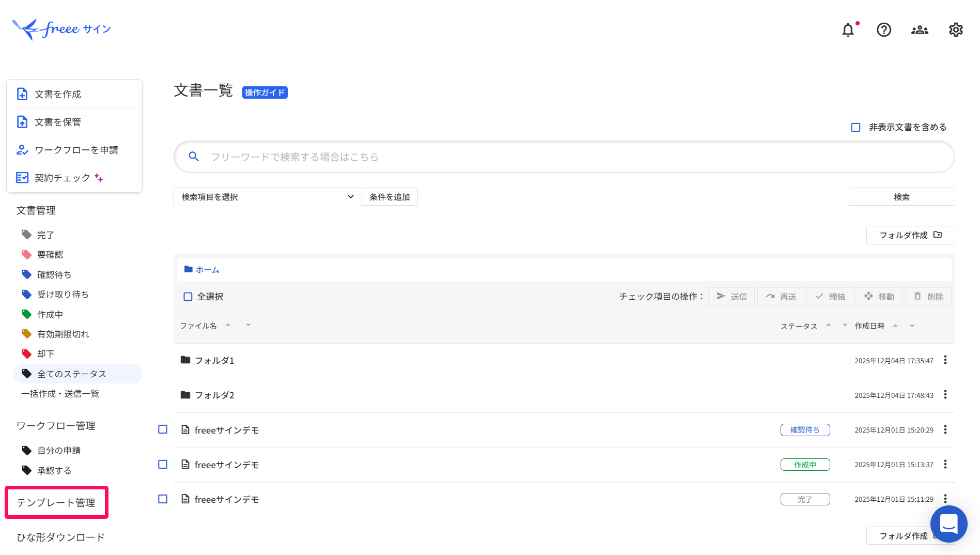Click the blue 操作ガイド badge
Image resolution: width=980 pixels, height=555 pixels.
point(265,92)
